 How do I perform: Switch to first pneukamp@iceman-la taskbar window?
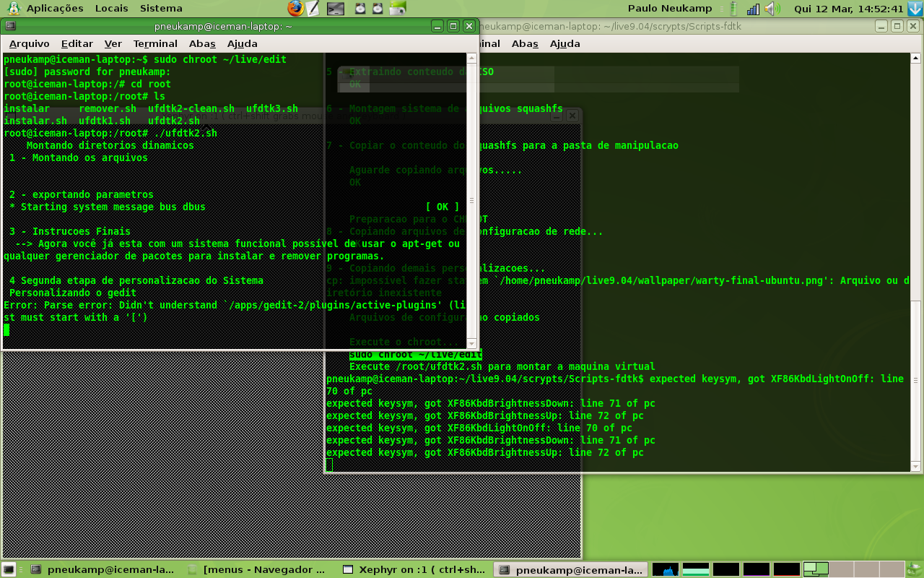point(102,569)
